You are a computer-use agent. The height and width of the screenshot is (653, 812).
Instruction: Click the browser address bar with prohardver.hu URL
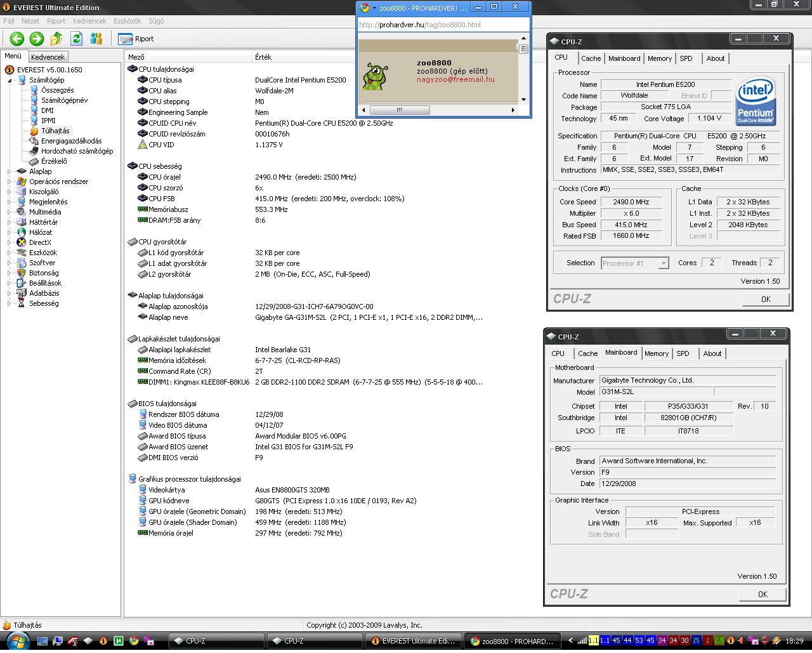[x=443, y=25]
